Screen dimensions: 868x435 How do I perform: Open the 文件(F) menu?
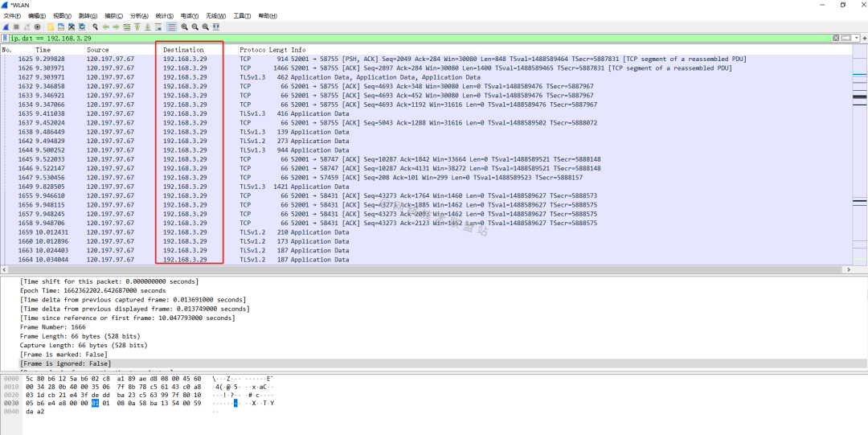tap(12, 15)
